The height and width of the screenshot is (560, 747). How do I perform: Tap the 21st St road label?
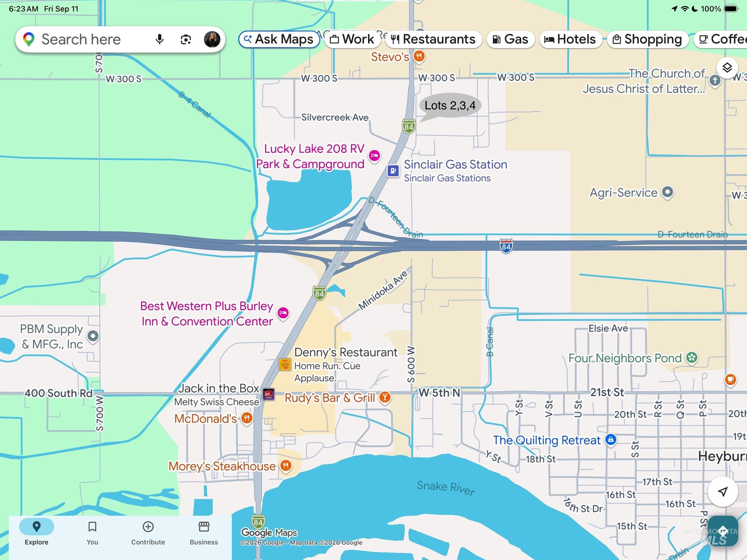click(607, 392)
